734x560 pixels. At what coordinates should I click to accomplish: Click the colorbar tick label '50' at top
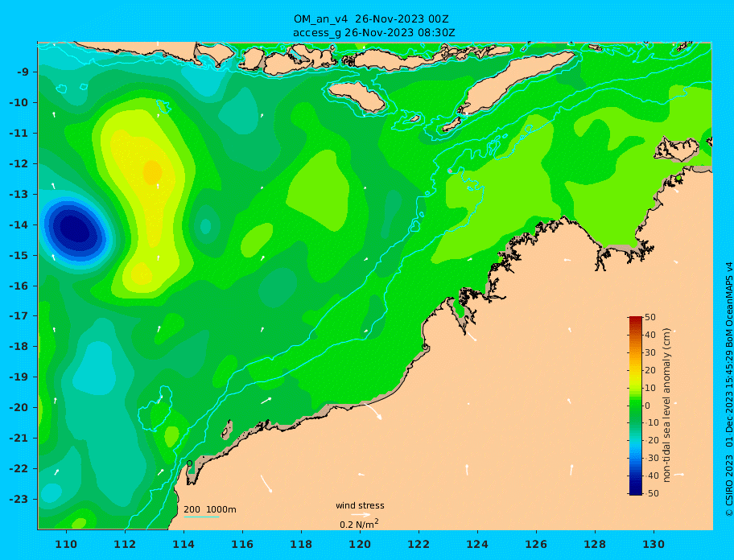point(650,317)
